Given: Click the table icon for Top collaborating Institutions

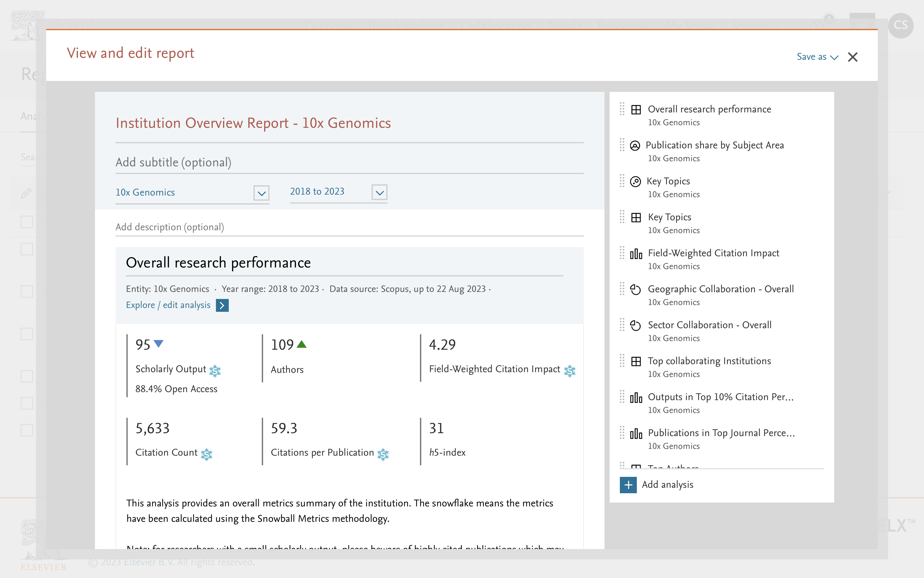Looking at the screenshot, I should [x=636, y=361].
